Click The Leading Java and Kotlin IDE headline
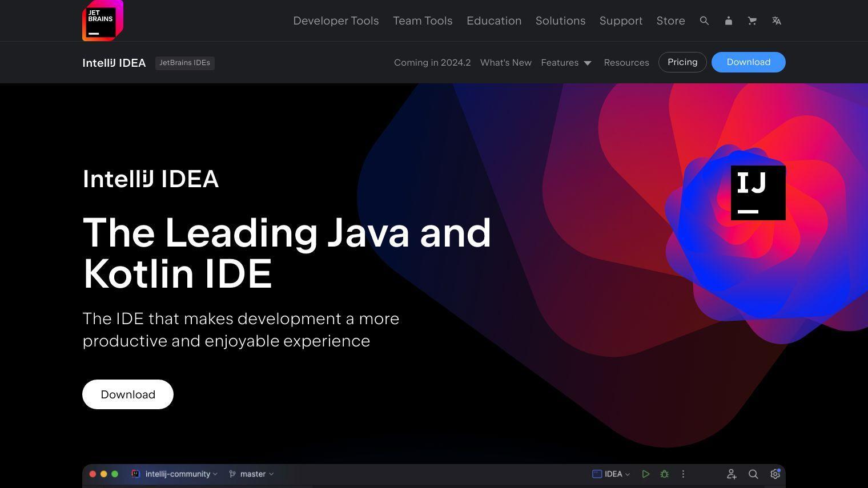 (x=287, y=253)
